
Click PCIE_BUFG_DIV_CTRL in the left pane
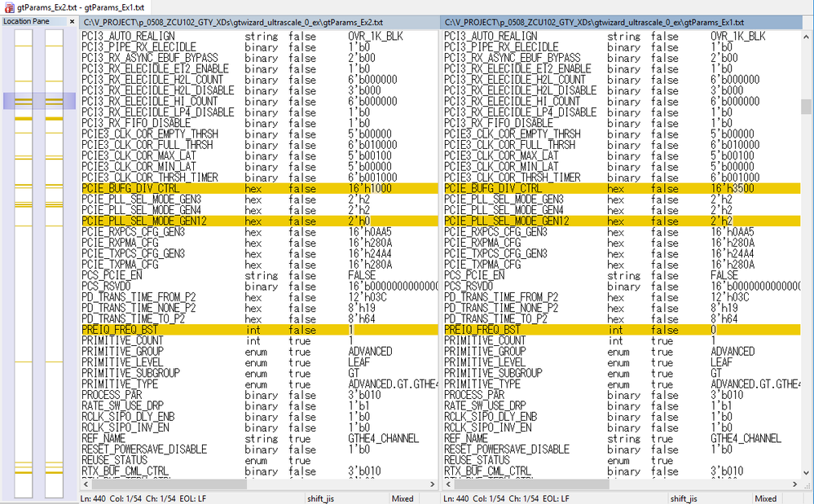pos(130,188)
